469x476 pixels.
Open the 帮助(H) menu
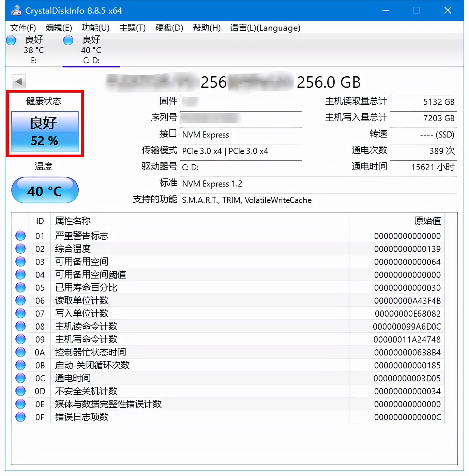tap(206, 28)
